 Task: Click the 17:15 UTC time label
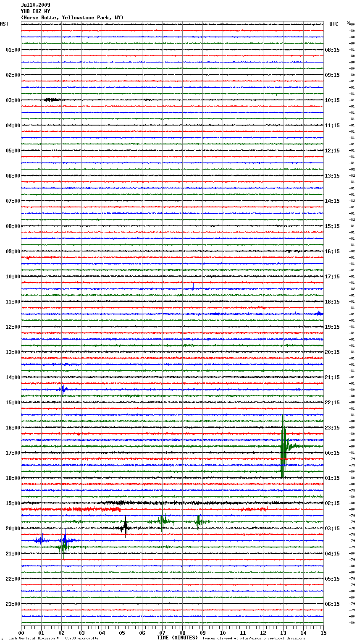coord(332,277)
